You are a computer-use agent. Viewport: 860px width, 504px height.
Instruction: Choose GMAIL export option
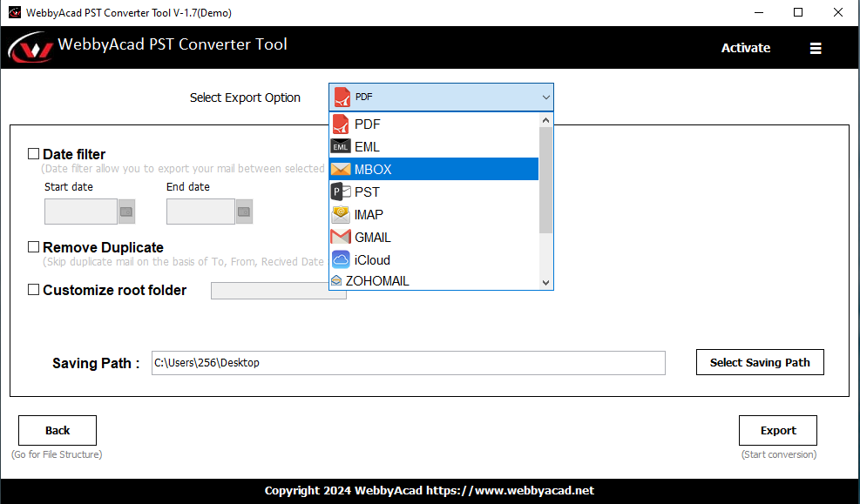[434, 238]
